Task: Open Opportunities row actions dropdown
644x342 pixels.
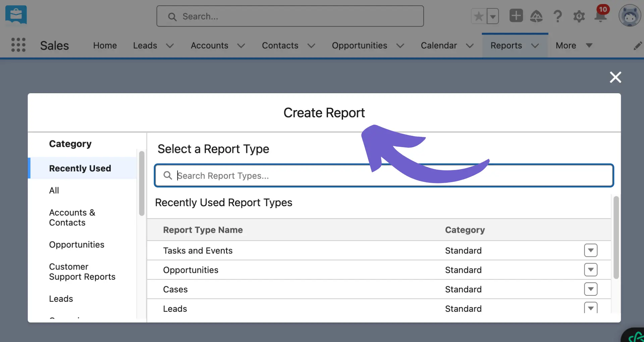Action: point(591,270)
